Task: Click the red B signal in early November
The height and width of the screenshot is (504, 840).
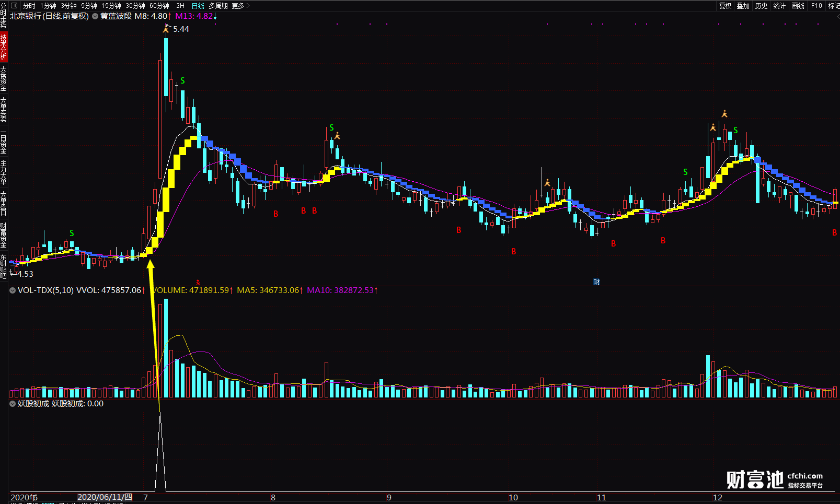Action: [x=614, y=244]
